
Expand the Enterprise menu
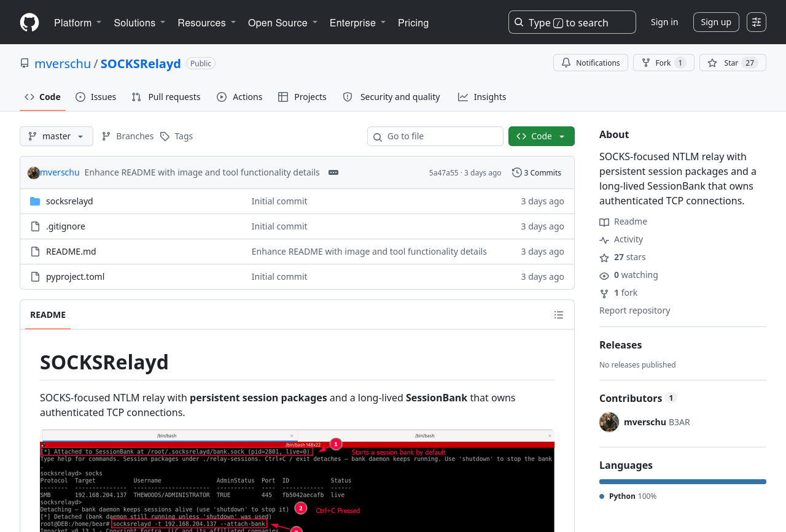[x=358, y=23]
